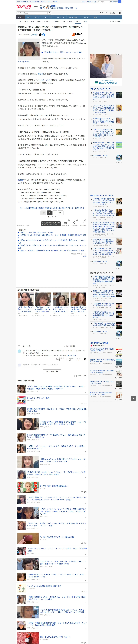Click the 次へ next page button
Image resolution: width=138 pixels, height=644 pixels.
[61, 213]
